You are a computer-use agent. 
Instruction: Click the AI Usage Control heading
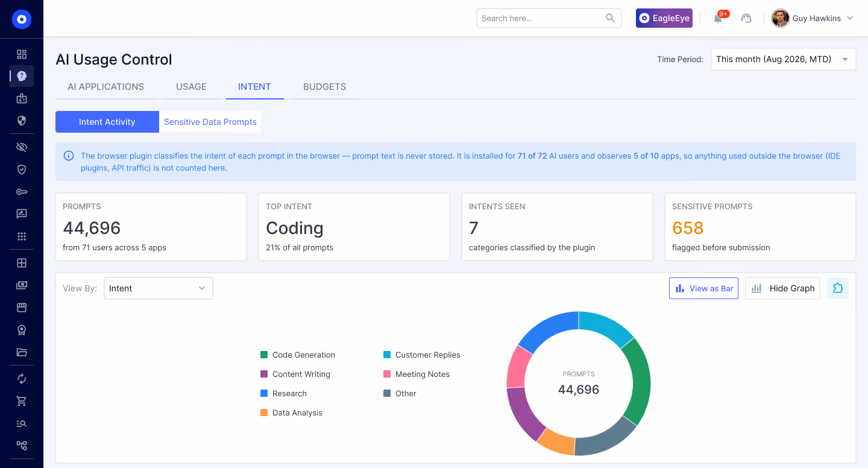click(114, 60)
